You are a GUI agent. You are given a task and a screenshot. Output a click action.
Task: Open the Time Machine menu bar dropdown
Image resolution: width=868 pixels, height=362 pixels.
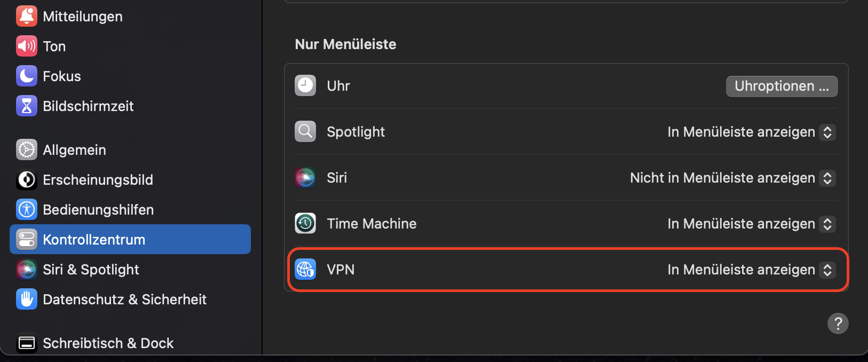pyautogui.click(x=751, y=224)
